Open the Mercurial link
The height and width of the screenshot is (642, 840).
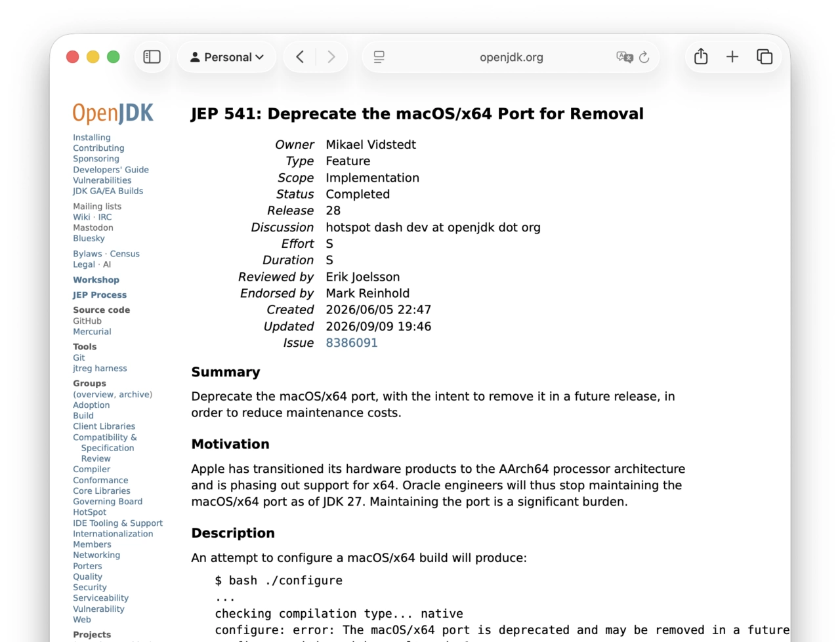pos(92,332)
